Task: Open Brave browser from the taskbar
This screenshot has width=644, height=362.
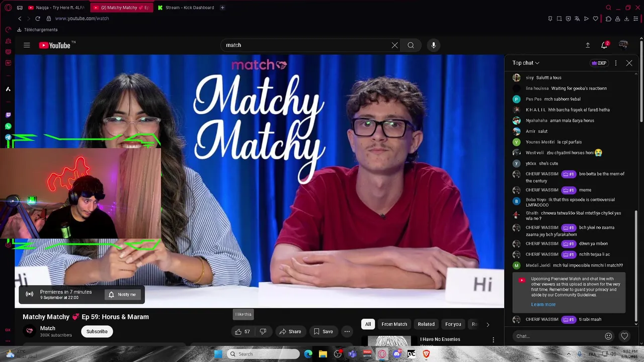Action: pyautogui.click(x=426, y=354)
